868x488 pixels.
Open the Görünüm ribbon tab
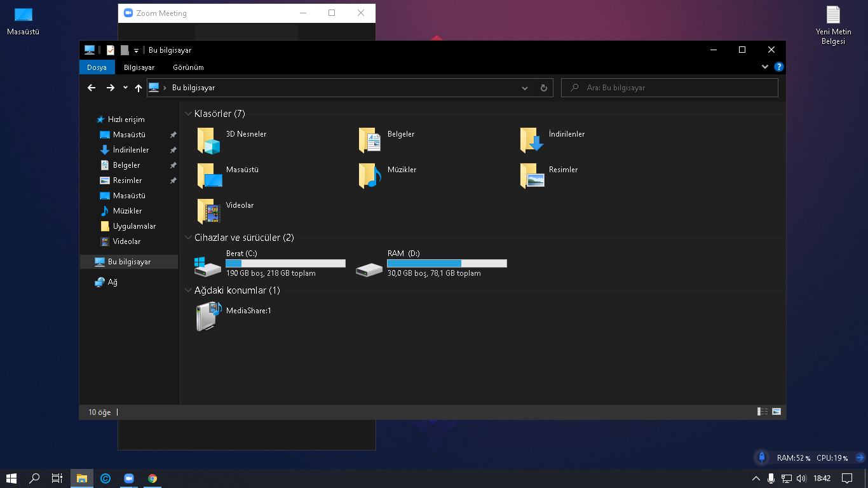[188, 67]
